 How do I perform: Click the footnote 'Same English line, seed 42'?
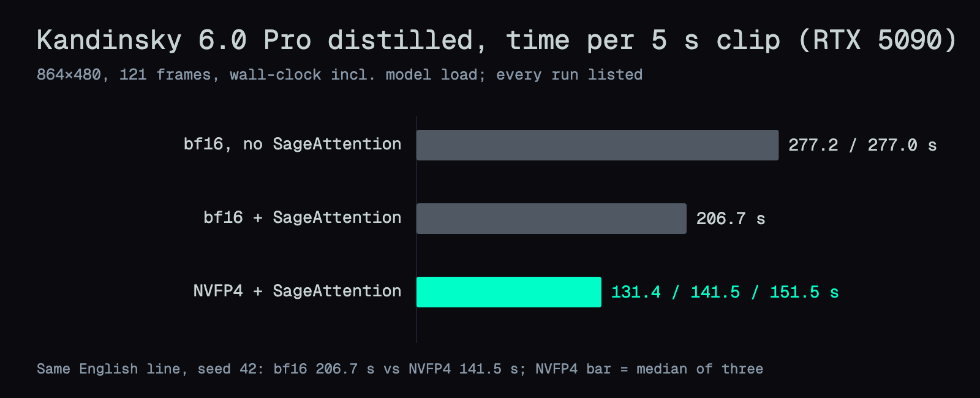[400, 369]
